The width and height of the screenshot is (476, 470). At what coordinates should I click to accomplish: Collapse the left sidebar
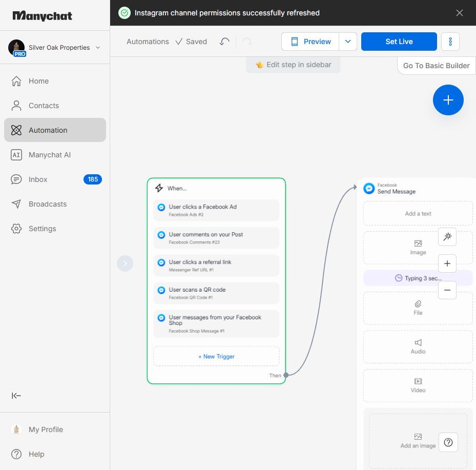click(x=16, y=395)
